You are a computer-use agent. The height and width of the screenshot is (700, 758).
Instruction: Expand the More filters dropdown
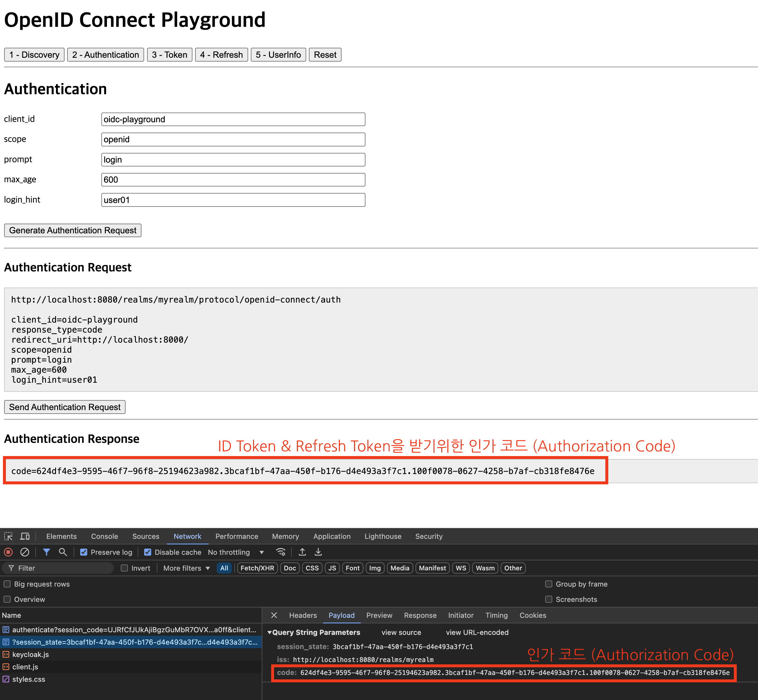pos(187,568)
